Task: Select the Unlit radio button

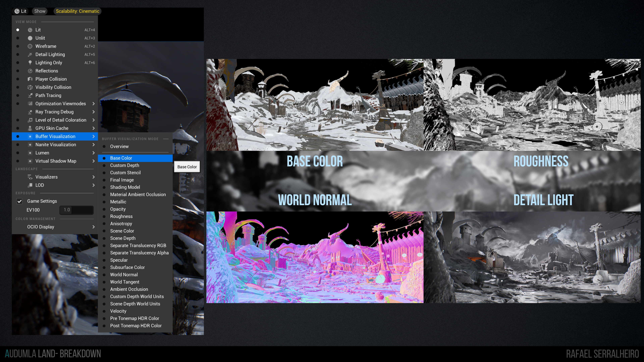Action: point(18,38)
